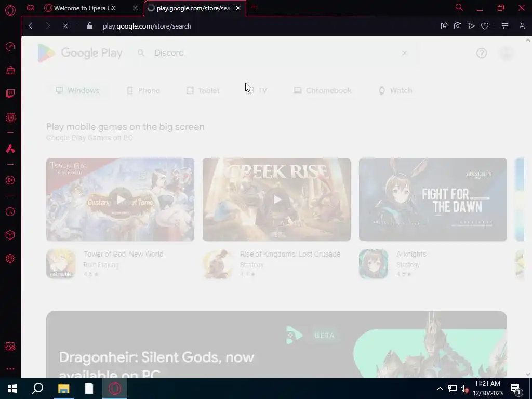The width and height of the screenshot is (532, 399).
Task: Open the notification center icon
Action: [x=515, y=390]
